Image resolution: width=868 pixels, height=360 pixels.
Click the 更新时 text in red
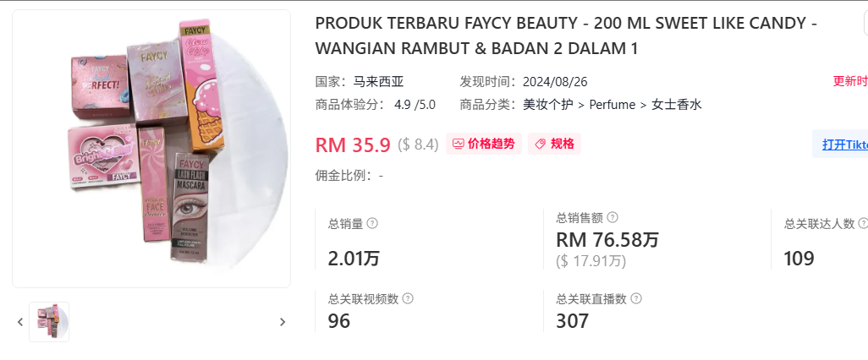tap(850, 81)
